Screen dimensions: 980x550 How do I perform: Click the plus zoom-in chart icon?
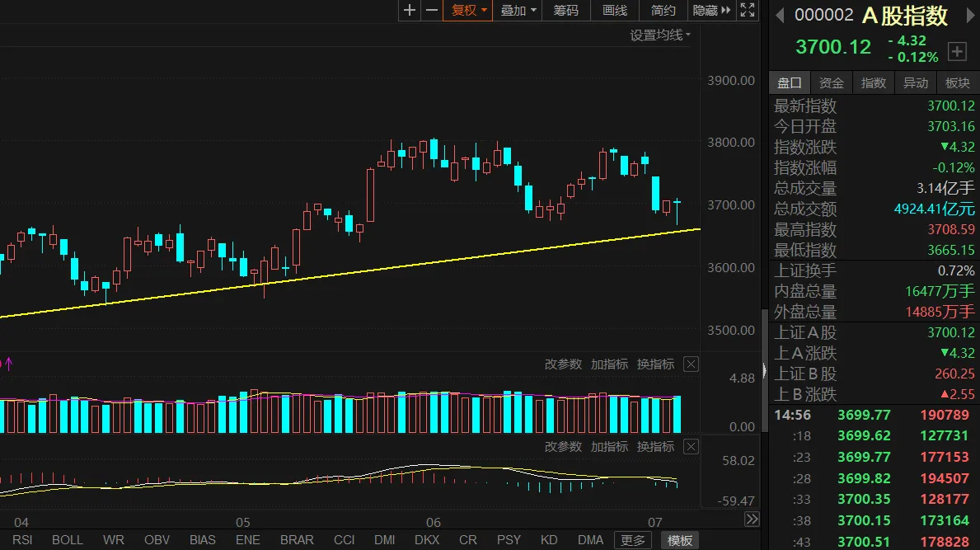click(x=410, y=11)
